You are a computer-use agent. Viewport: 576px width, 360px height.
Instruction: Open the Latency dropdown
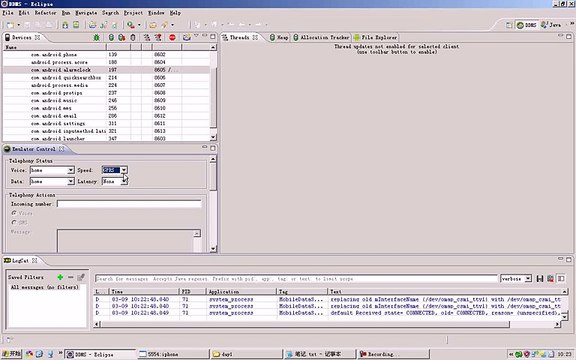coord(124,181)
